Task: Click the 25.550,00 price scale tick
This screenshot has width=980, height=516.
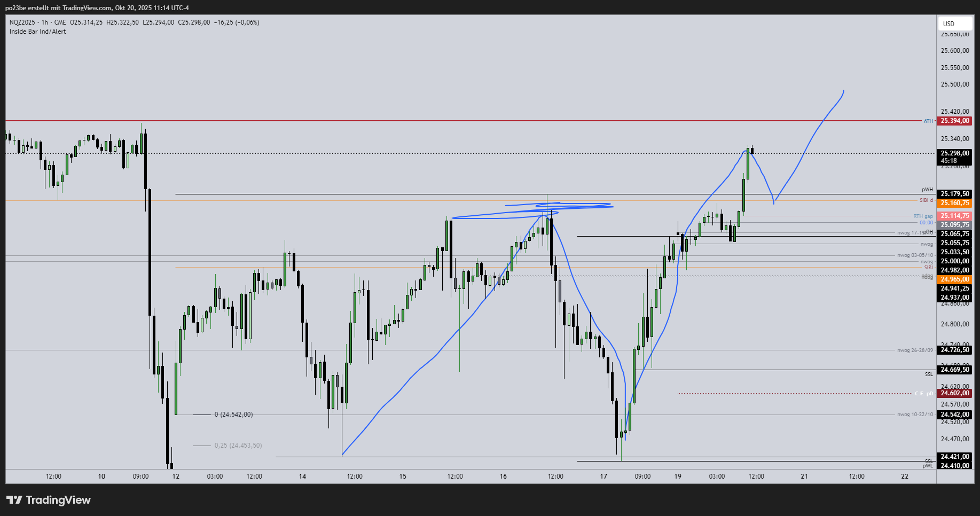Action: click(x=955, y=68)
